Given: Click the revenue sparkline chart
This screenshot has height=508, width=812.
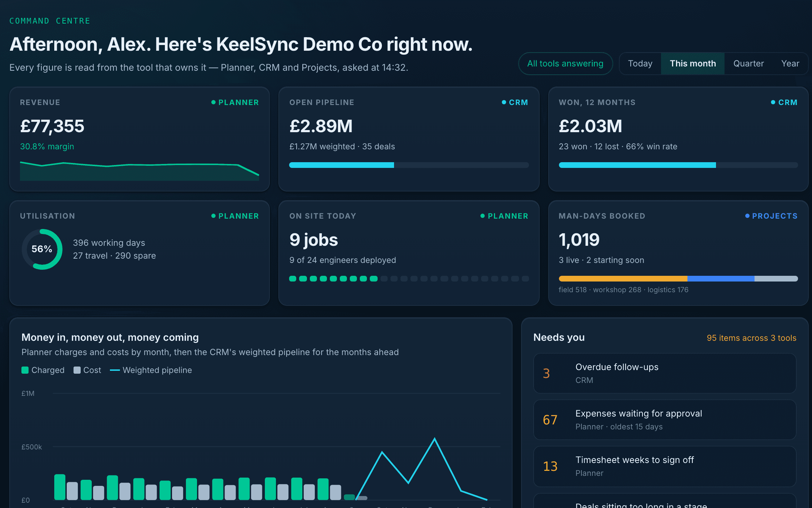Looking at the screenshot, I should [x=140, y=171].
